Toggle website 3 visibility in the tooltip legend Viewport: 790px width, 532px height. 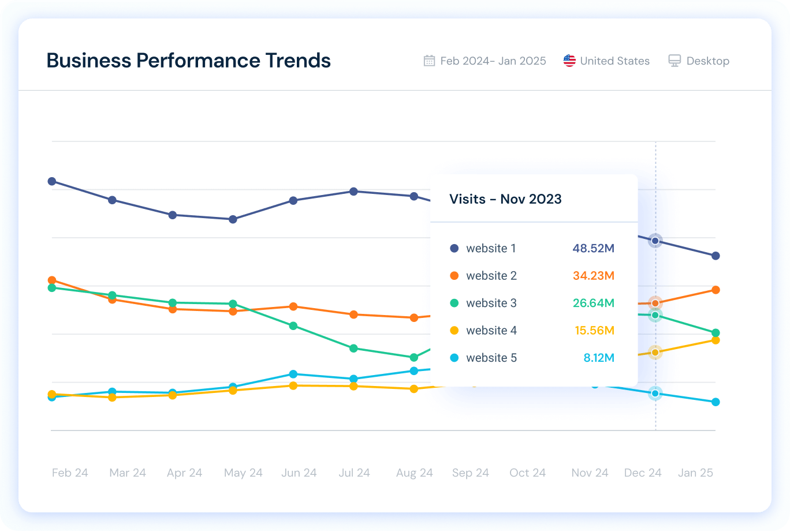pyautogui.click(x=491, y=303)
